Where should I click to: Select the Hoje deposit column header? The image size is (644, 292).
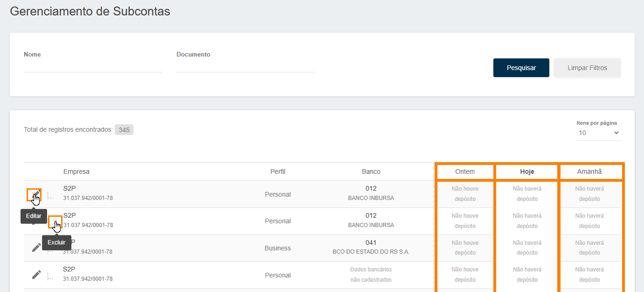[x=527, y=171]
